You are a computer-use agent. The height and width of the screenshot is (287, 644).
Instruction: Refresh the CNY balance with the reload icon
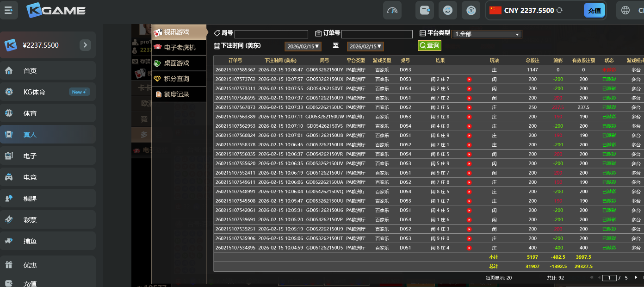tap(559, 10)
